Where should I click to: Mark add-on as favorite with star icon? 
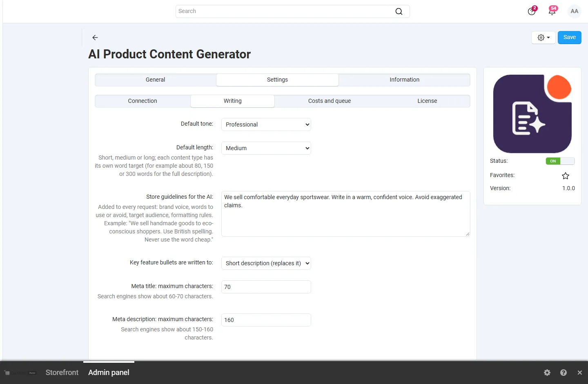coord(566,176)
